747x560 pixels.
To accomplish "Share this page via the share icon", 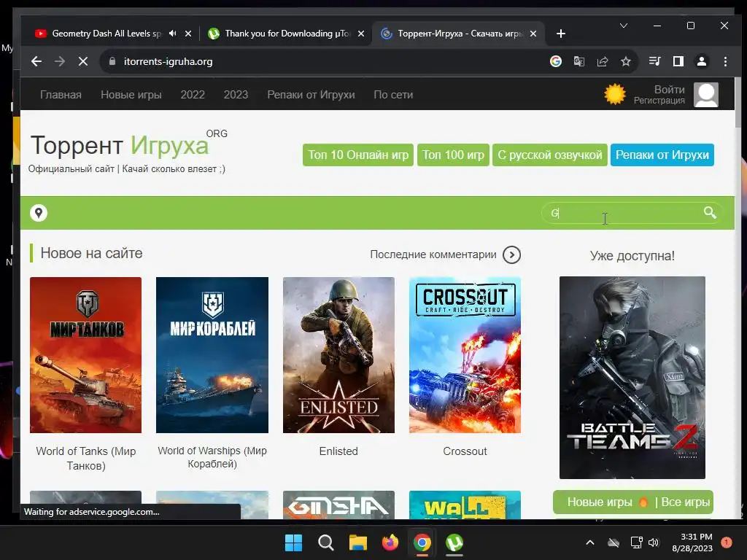I will click(602, 61).
